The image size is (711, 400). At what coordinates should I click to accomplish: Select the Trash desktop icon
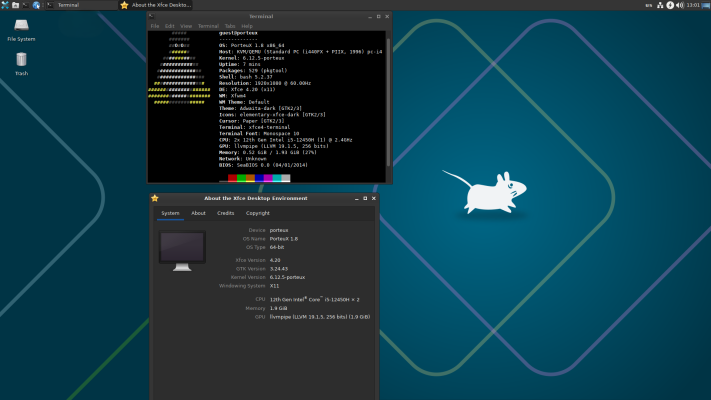click(x=21, y=64)
